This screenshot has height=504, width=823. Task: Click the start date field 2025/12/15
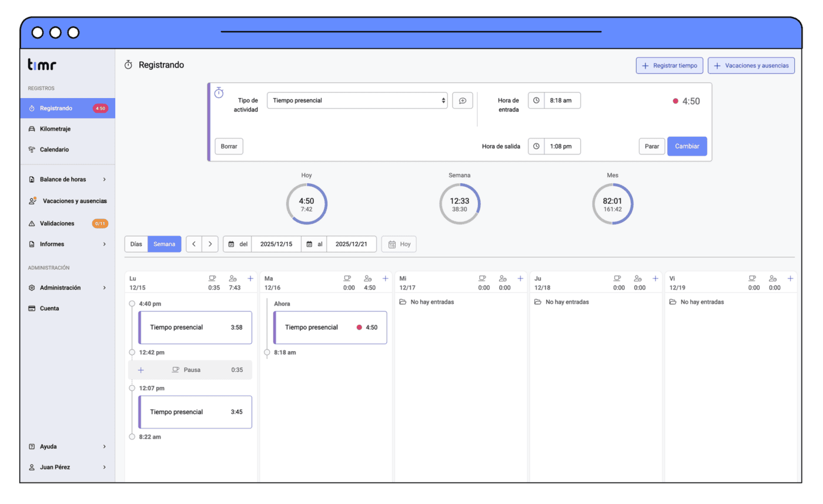coord(276,244)
